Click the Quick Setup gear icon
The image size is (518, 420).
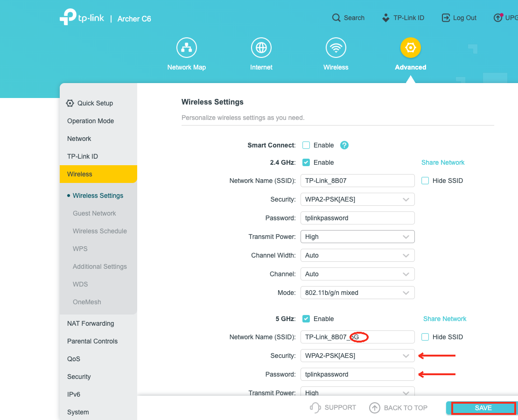point(70,103)
